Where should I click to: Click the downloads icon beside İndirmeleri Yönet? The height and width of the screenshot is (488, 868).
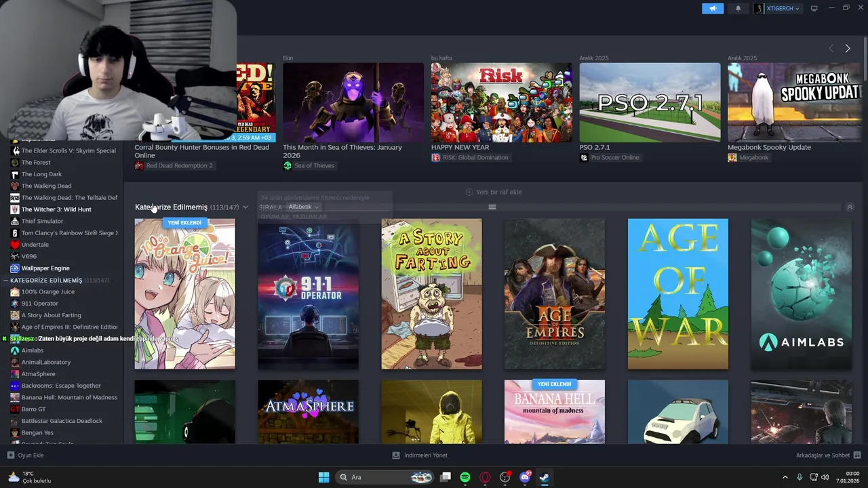click(396, 455)
